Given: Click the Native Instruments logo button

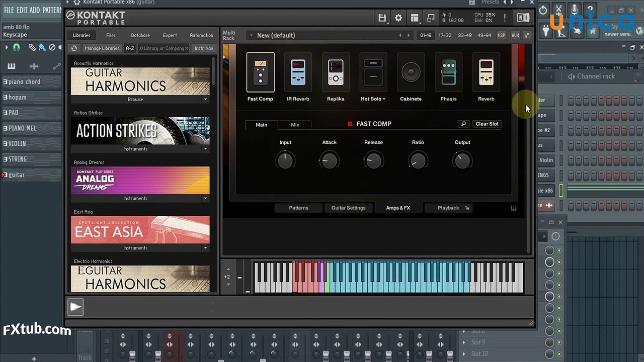Looking at the screenshot, I should point(523,18).
